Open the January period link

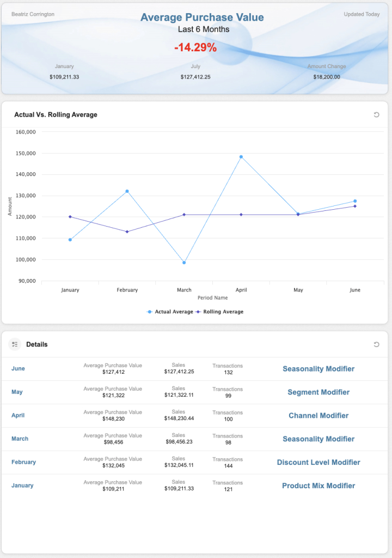pos(22,486)
